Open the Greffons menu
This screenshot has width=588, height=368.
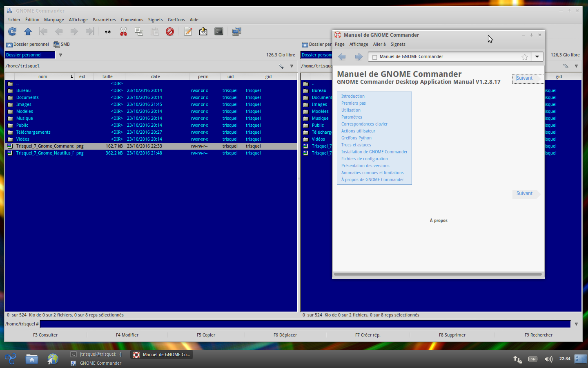tap(176, 20)
